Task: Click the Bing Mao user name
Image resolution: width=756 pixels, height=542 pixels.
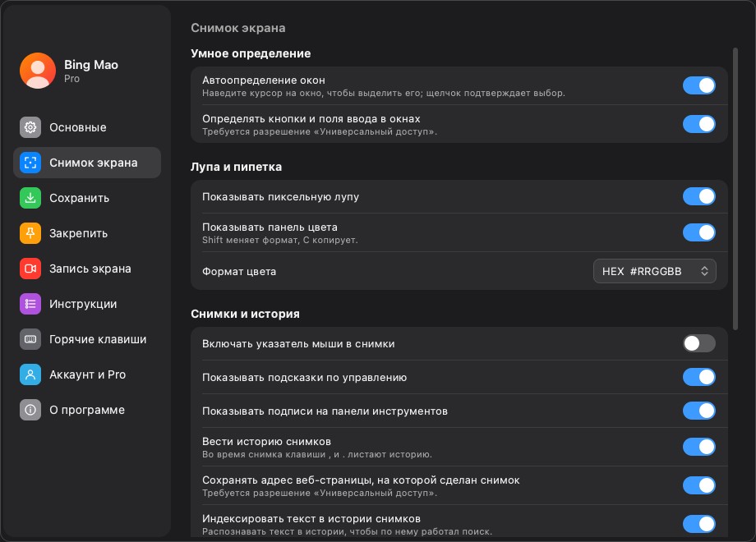Action: pos(91,65)
